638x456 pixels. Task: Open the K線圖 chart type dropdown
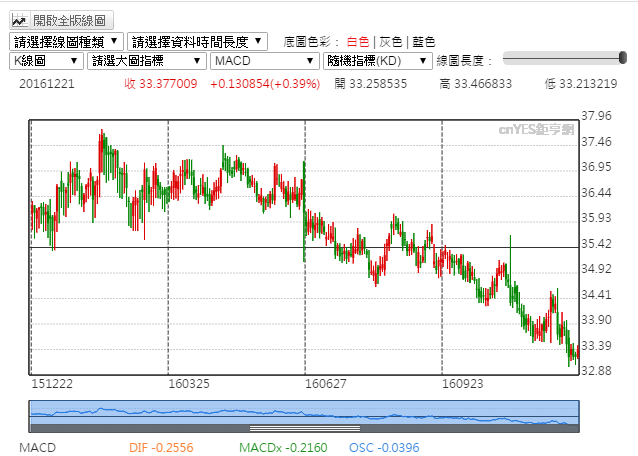[46, 61]
